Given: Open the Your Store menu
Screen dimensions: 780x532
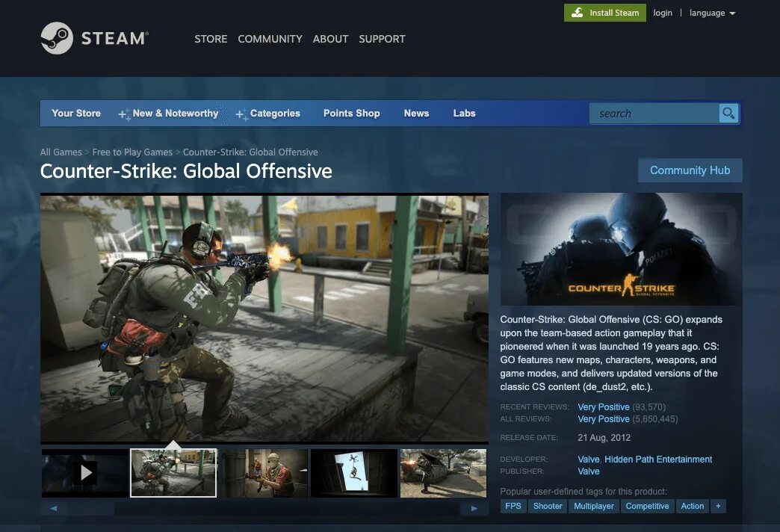Looking at the screenshot, I should coord(76,114).
